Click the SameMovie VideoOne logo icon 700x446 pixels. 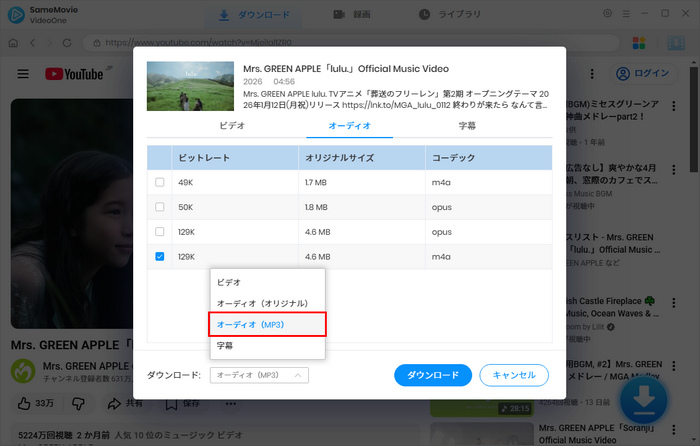coord(16,15)
